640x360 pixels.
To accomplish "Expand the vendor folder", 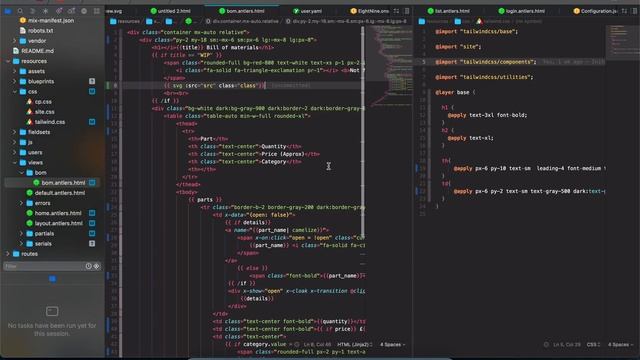I will pyautogui.click(x=15, y=41).
